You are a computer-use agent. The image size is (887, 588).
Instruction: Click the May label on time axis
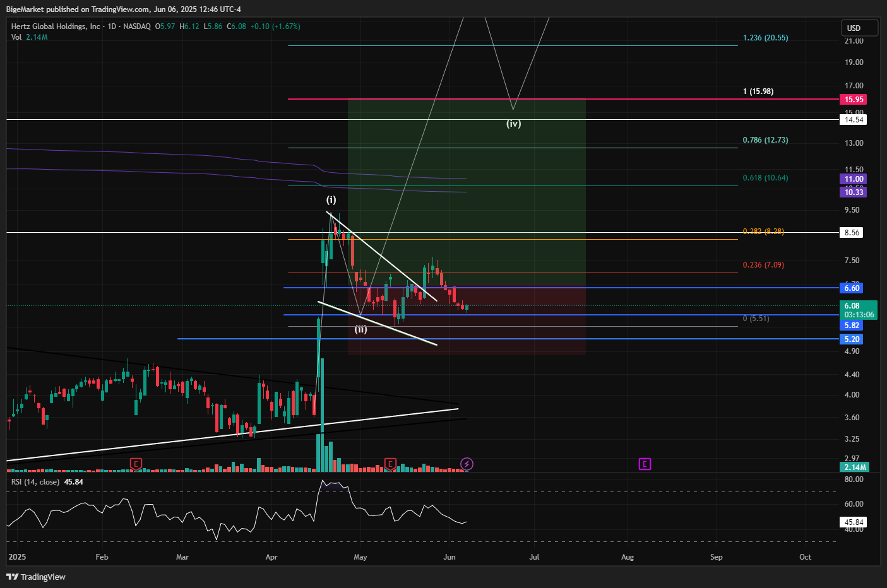tap(360, 557)
